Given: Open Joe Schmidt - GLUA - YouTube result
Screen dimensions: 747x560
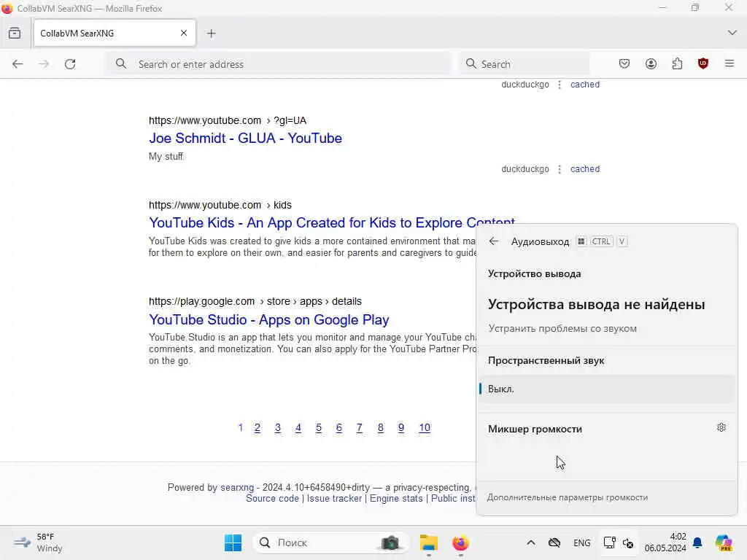Looking at the screenshot, I should [x=245, y=138].
